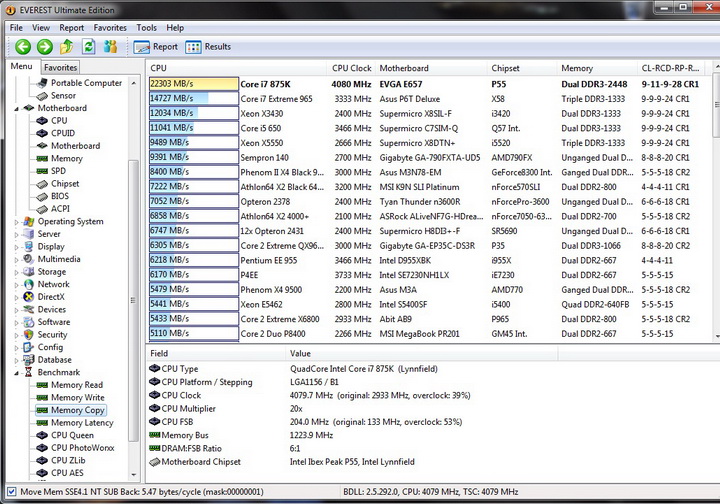Click the Benchmark hourglass icon

(x=29, y=372)
